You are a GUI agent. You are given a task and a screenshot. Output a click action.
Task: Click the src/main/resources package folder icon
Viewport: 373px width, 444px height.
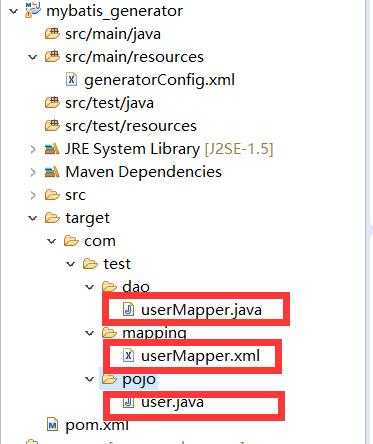coord(52,57)
